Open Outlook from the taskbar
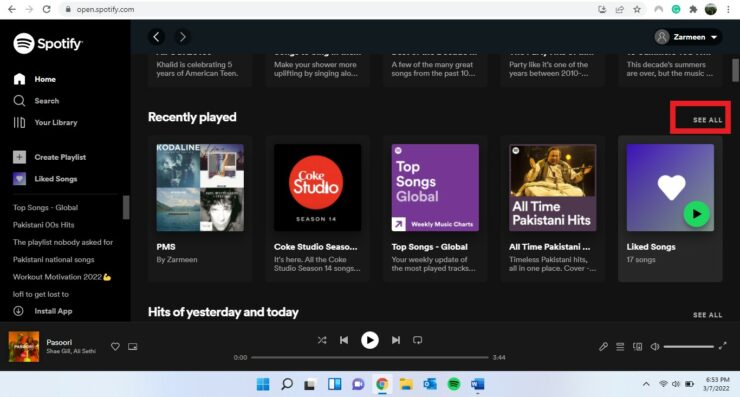The height and width of the screenshot is (397, 740). [x=429, y=384]
